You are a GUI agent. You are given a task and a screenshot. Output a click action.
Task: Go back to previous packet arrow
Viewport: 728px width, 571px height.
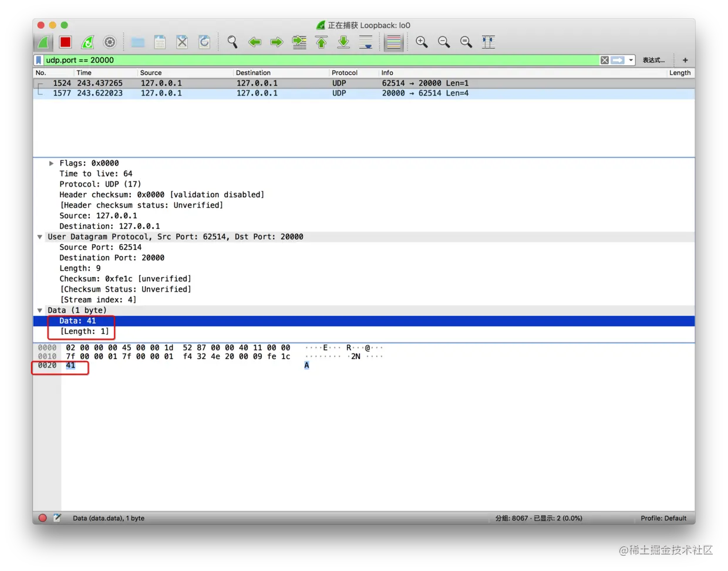[x=255, y=42]
